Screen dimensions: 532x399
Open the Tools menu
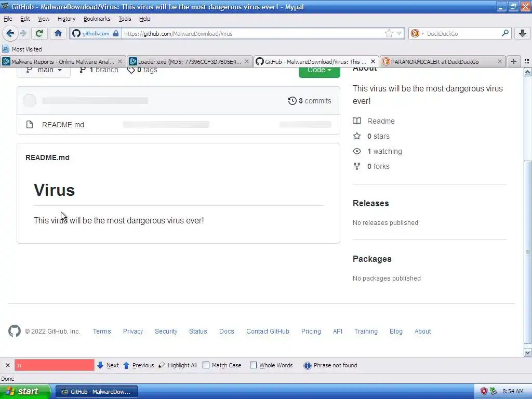coord(125,19)
